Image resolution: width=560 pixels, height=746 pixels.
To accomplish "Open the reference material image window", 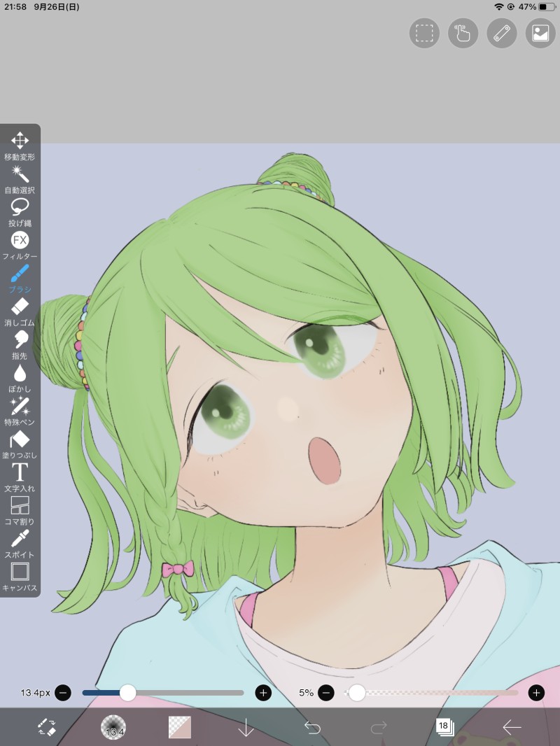I will coord(540,34).
